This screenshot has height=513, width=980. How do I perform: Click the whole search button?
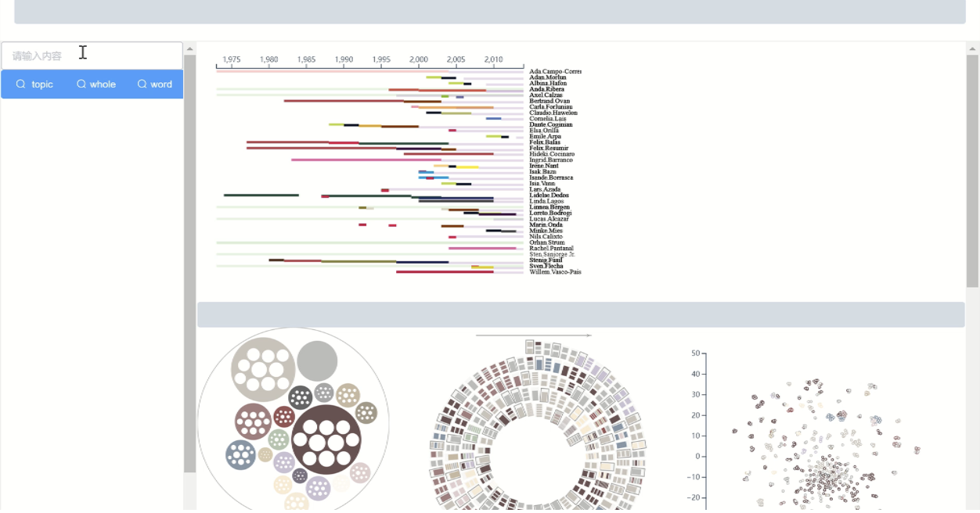coord(95,84)
